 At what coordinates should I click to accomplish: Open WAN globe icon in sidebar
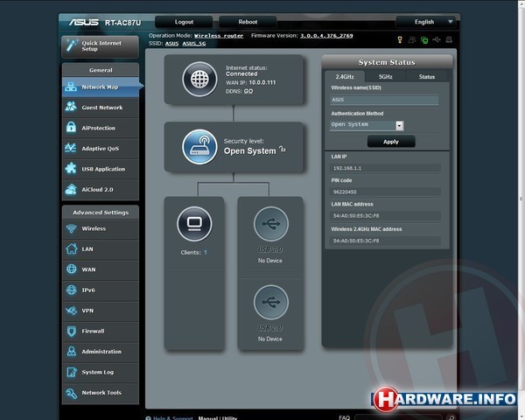pos(72,269)
